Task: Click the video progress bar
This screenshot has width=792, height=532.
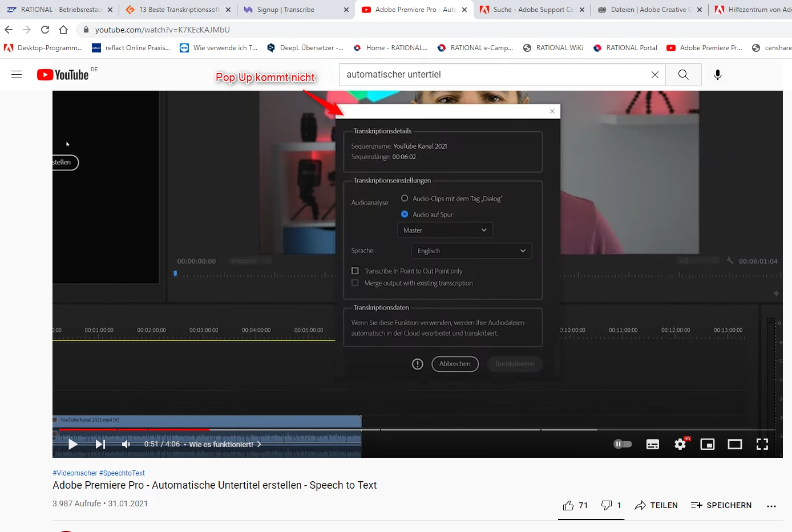Action: 417,429
